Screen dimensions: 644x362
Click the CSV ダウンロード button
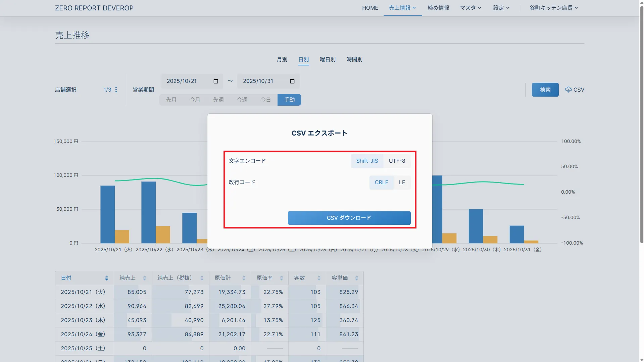[x=349, y=218]
